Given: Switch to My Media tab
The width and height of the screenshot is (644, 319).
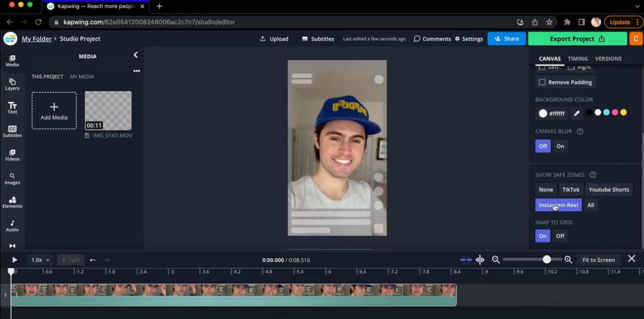Looking at the screenshot, I should (x=82, y=77).
